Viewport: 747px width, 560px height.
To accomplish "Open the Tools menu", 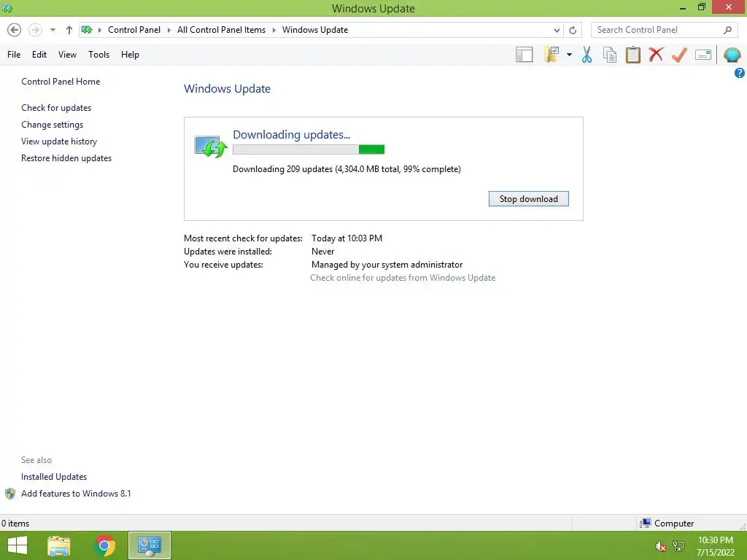I will [98, 54].
